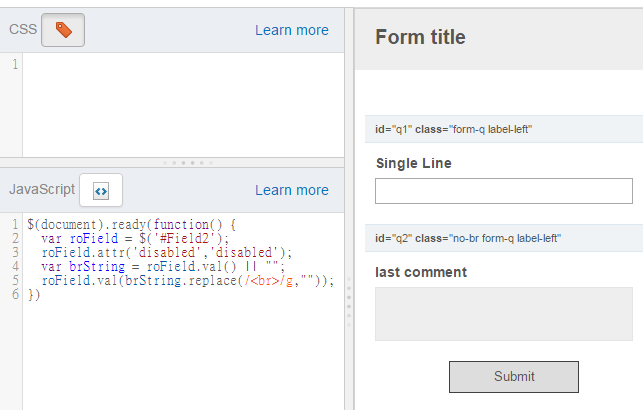Click the Single Line text input
Image resolution: width=643 pixels, height=410 pixels.
click(504, 191)
